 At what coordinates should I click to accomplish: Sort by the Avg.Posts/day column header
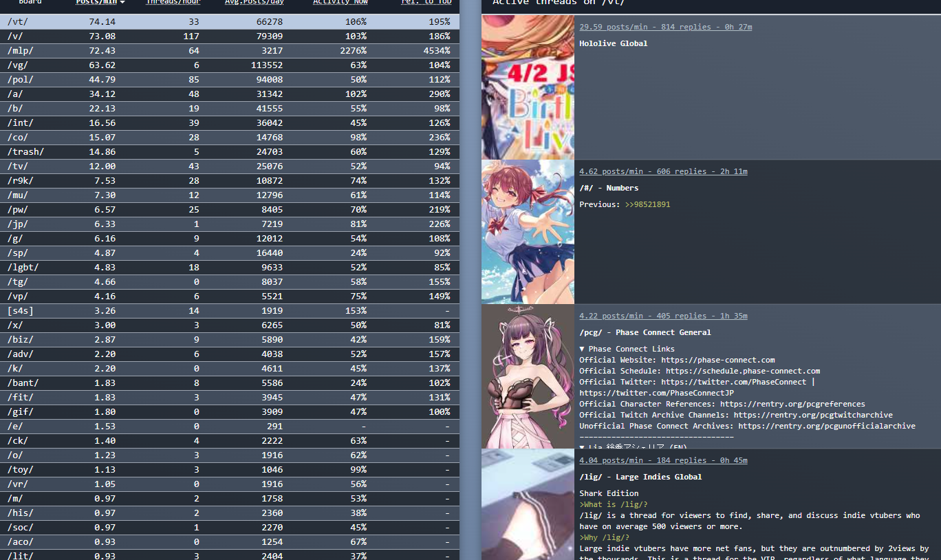tap(254, 2)
